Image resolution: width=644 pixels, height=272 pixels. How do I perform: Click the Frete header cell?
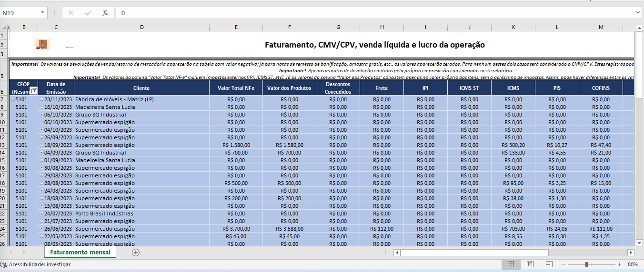point(382,88)
